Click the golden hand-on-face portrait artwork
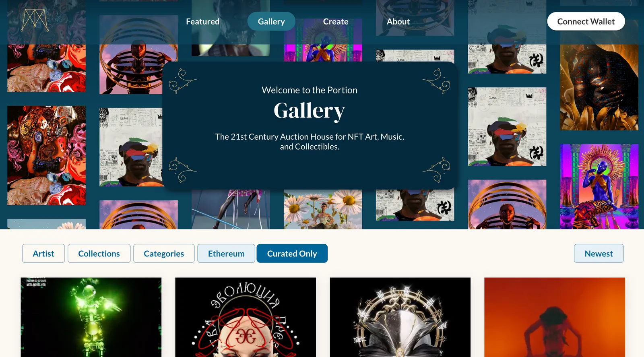Viewport: 644px width, 357px height. [599, 87]
